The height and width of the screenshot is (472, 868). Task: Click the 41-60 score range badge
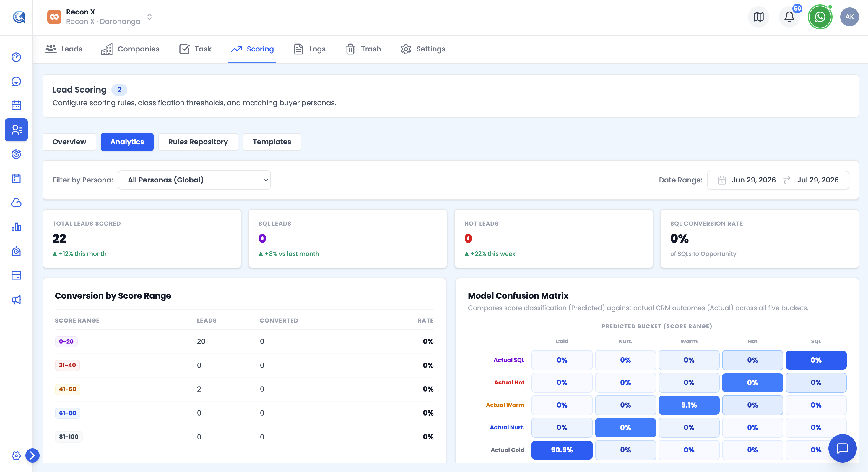(x=68, y=389)
